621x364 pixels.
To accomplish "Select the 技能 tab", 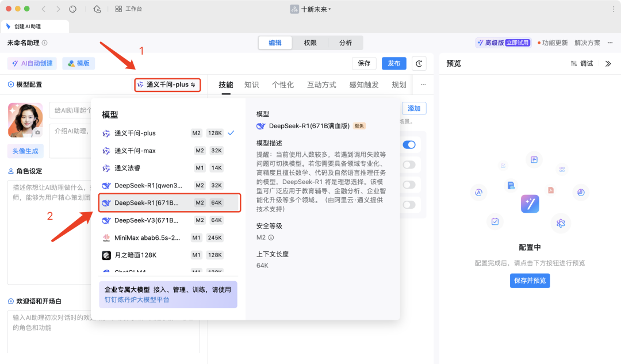I will [x=226, y=85].
